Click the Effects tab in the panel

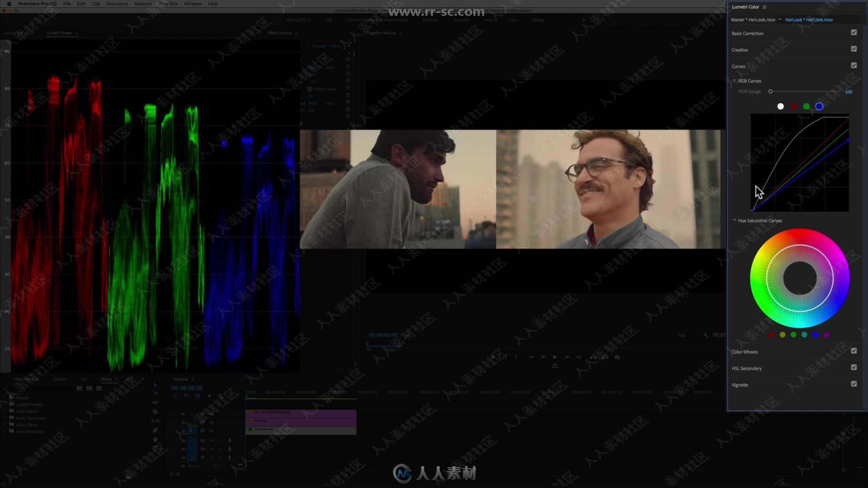pyautogui.click(x=106, y=378)
